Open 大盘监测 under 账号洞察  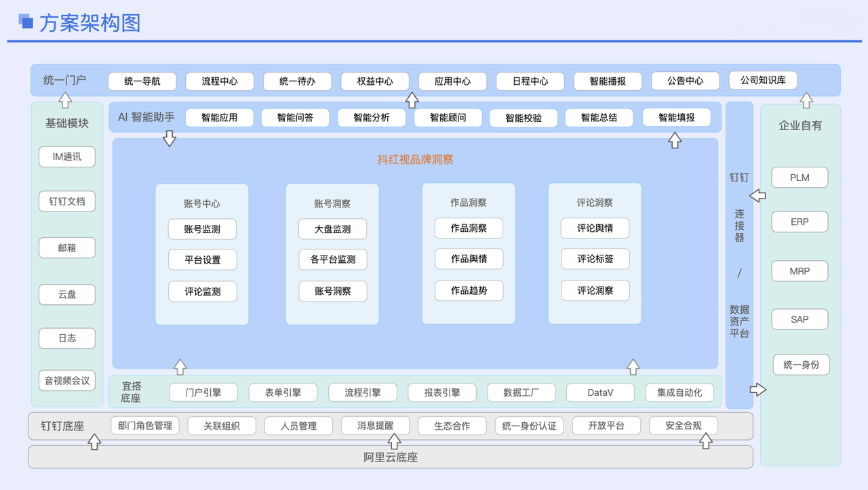pyautogui.click(x=332, y=229)
